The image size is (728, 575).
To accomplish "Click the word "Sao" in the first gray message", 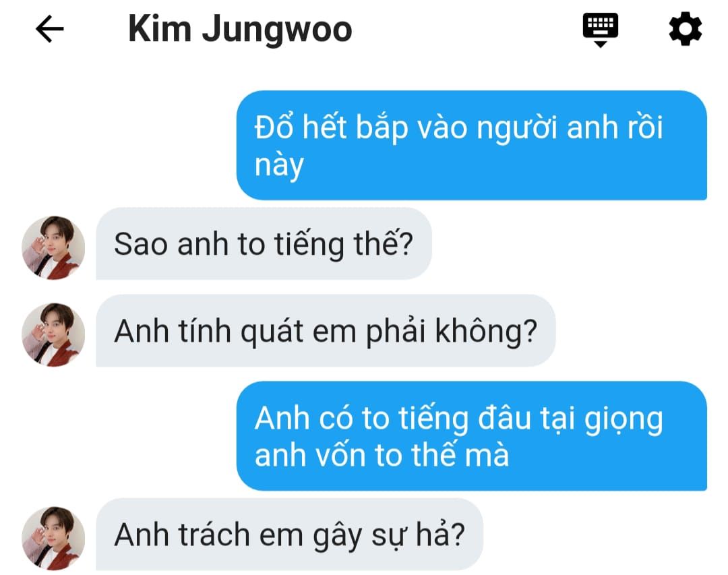I will (x=141, y=244).
